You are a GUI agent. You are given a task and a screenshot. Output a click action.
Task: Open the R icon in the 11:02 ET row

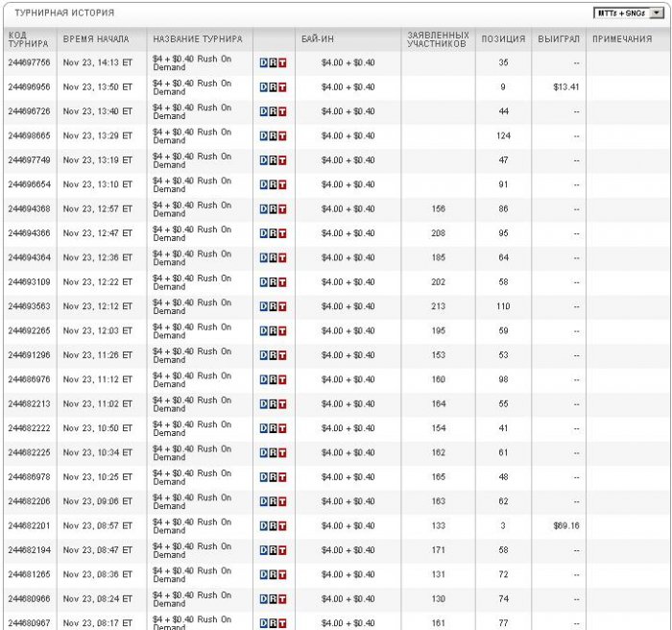click(x=273, y=404)
